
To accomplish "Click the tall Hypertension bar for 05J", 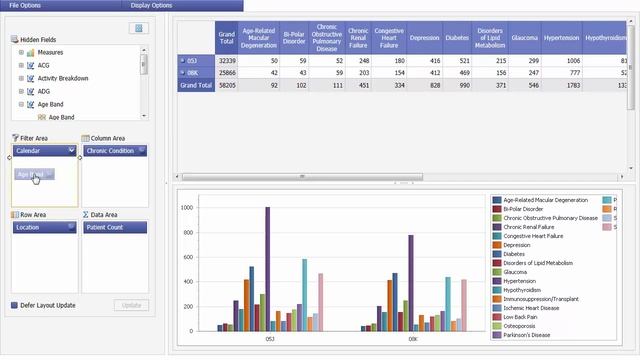I will click(x=268, y=269).
